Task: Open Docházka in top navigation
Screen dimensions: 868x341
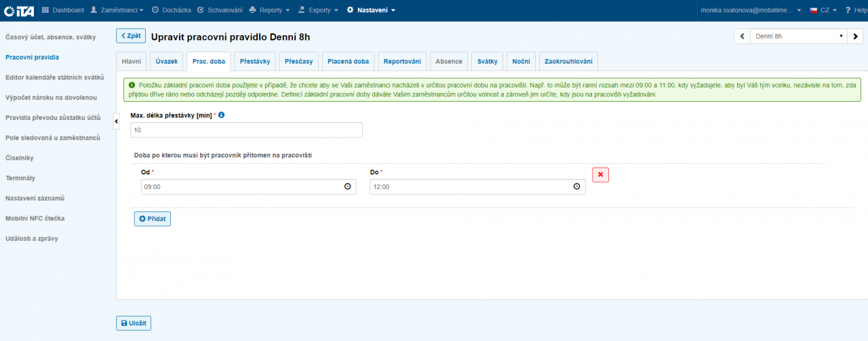Action: [172, 10]
